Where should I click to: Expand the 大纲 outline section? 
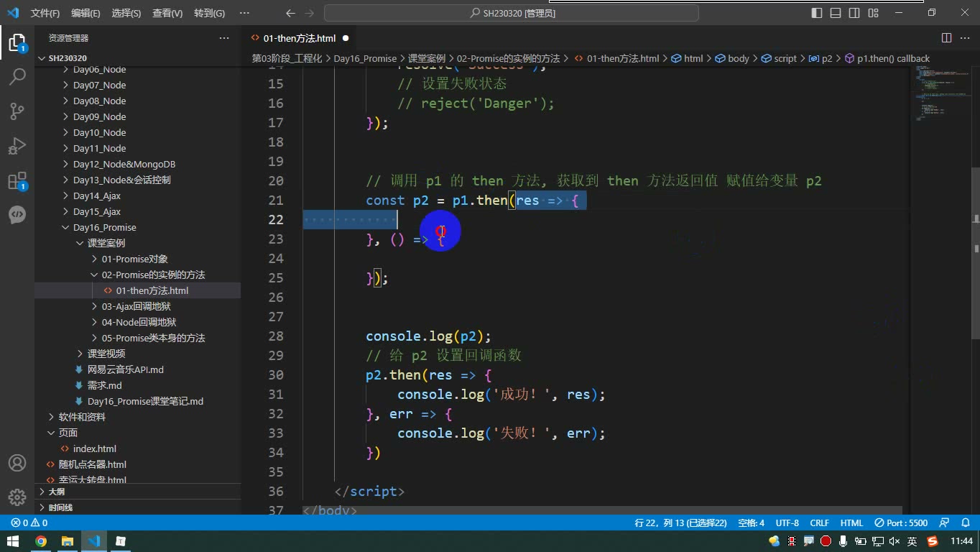pos(56,492)
